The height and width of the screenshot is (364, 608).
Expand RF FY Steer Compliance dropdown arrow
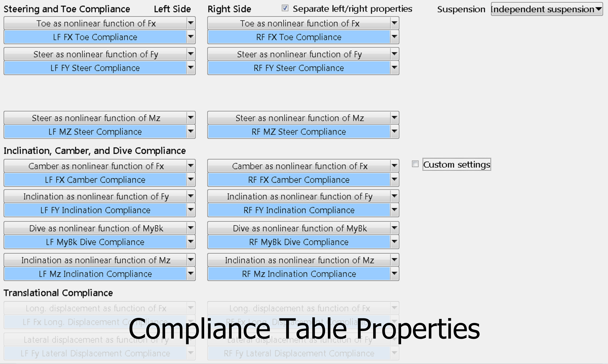(x=394, y=68)
